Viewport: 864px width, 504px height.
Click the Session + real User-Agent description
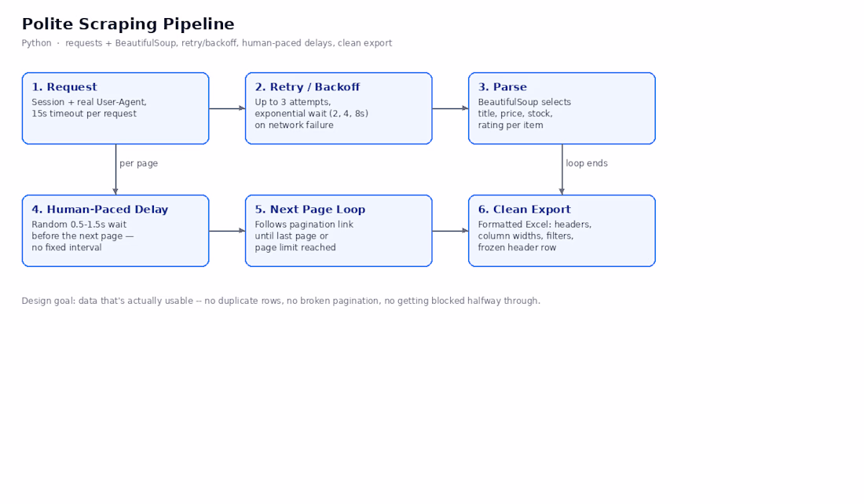pyautogui.click(x=89, y=102)
